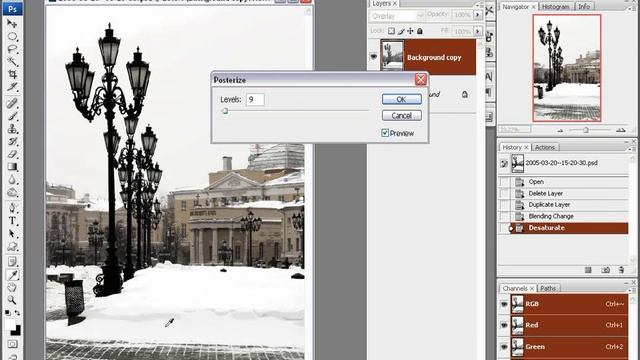Switch to the Actions tab
The height and width of the screenshot is (360, 640).
click(544, 147)
